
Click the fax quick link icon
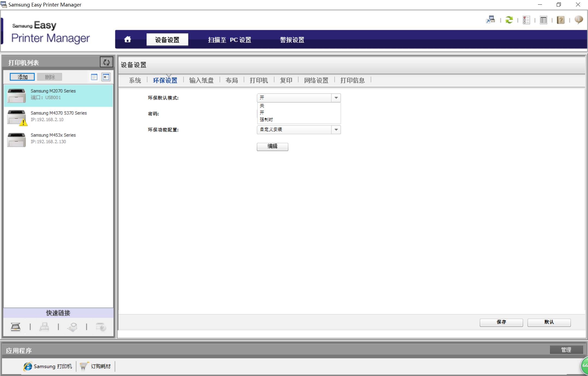pyautogui.click(x=44, y=327)
